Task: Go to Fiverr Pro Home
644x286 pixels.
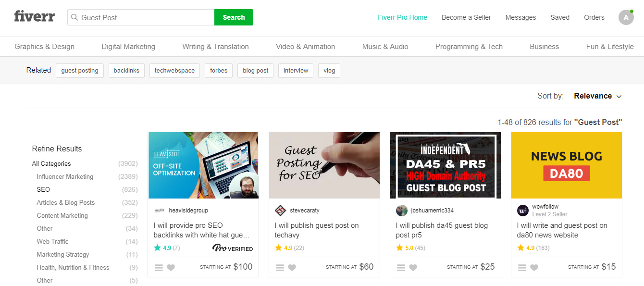Action: [402, 17]
